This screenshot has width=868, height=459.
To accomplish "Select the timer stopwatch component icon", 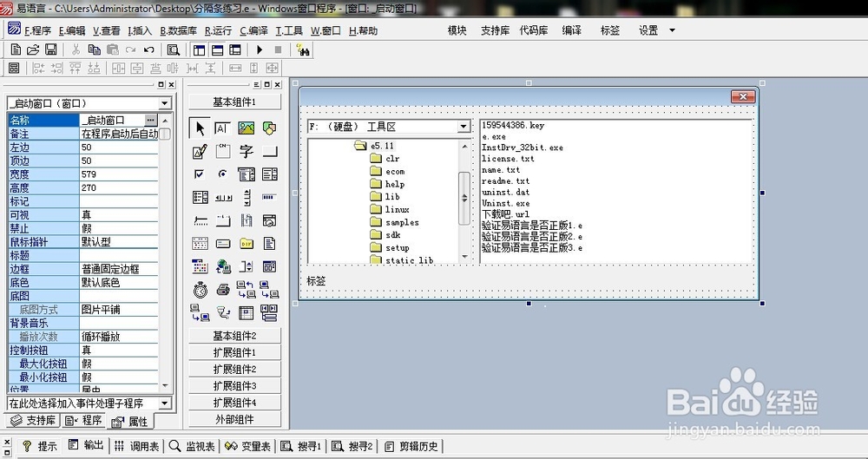I will click(x=200, y=290).
